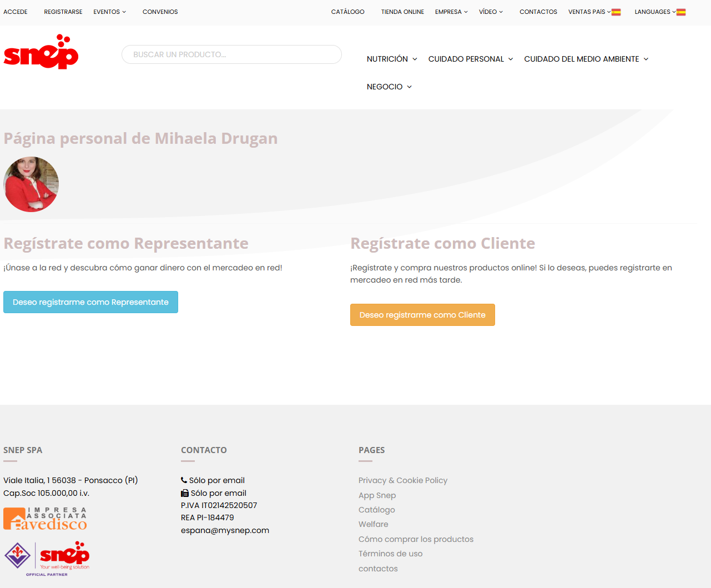The width and height of the screenshot is (711, 588).
Task: Click the Viale Italia address line
Action: pos(70,480)
